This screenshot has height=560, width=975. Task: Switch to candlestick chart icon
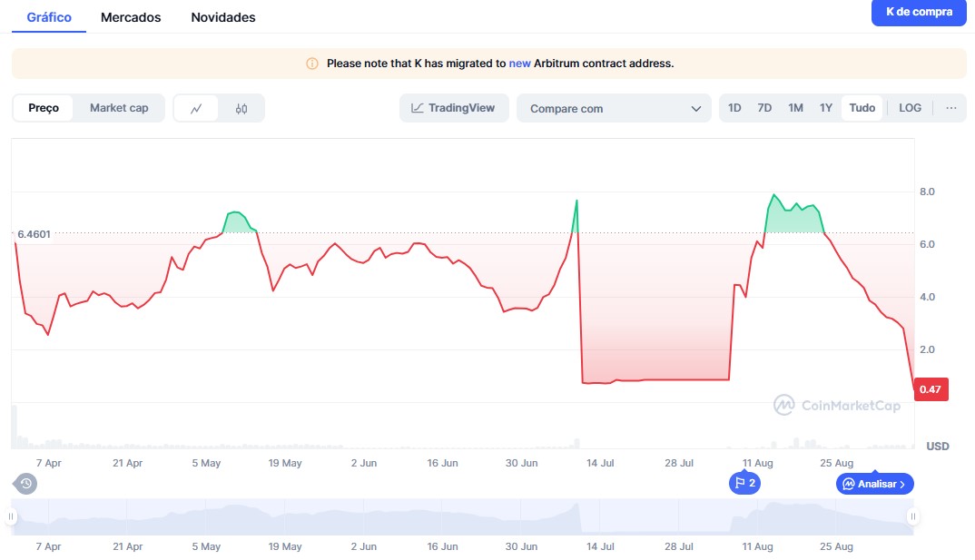tap(241, 108)
